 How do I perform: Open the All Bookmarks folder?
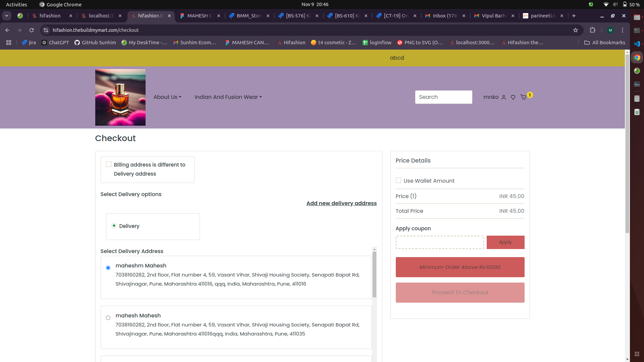tap(605, 43)
